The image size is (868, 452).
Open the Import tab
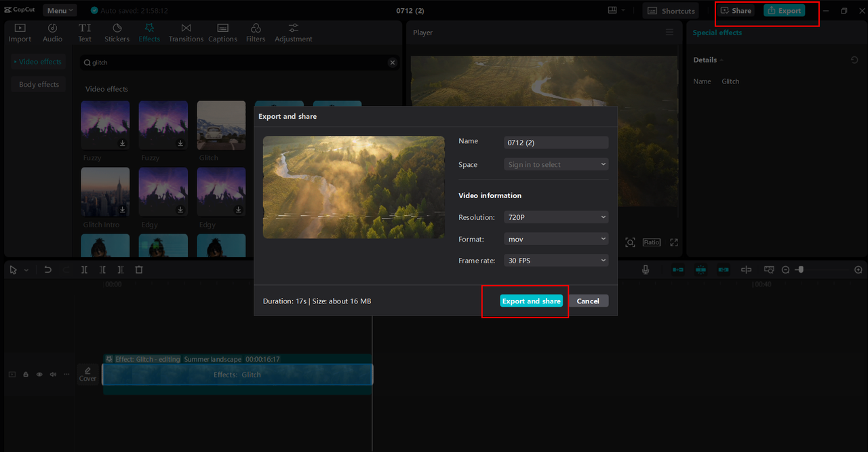click(20, 33)
